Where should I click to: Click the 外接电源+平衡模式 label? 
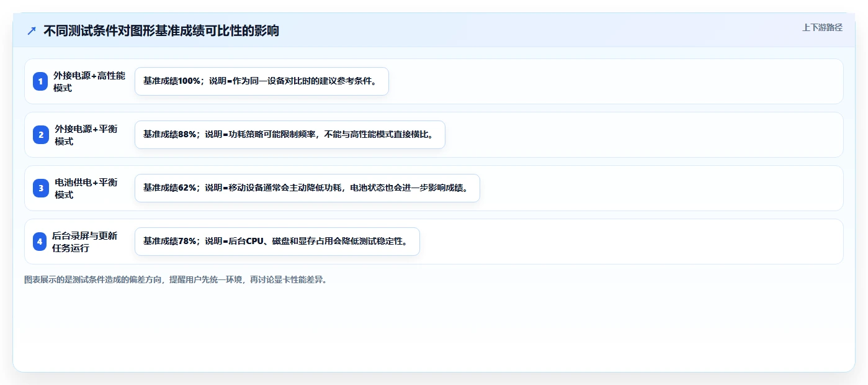(x=86, y=135)
